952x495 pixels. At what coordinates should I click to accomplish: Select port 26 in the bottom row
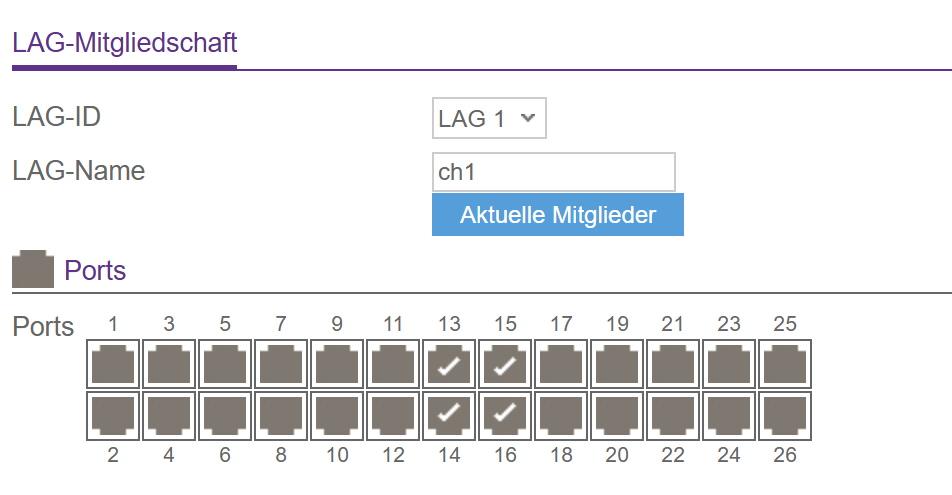785,415
